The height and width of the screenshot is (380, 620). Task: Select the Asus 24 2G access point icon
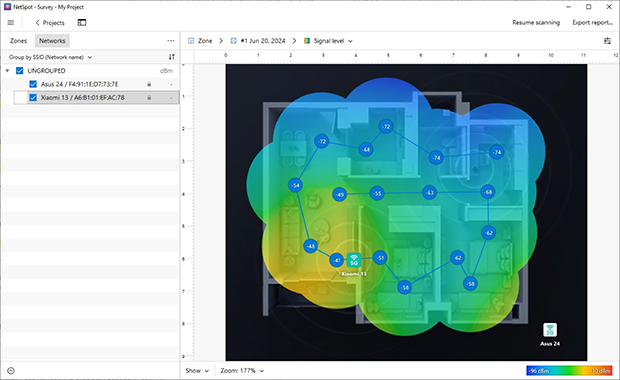[550, 330]
